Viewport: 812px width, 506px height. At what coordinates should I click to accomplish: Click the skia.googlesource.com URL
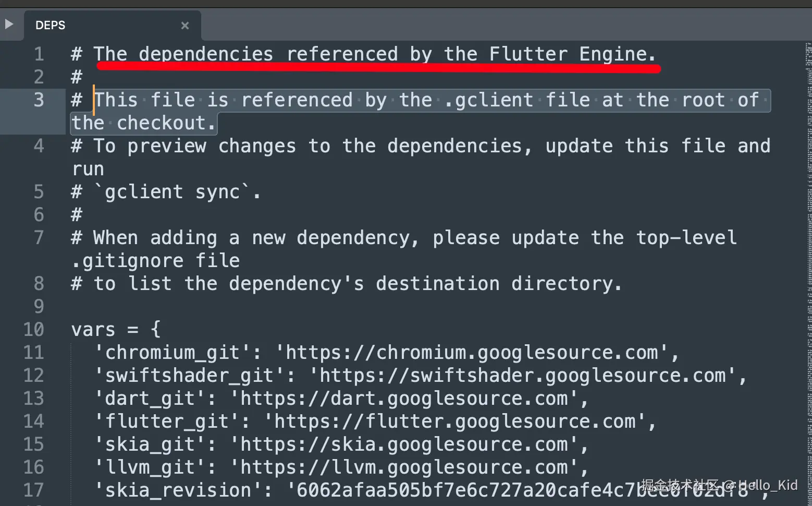point(404,444)
